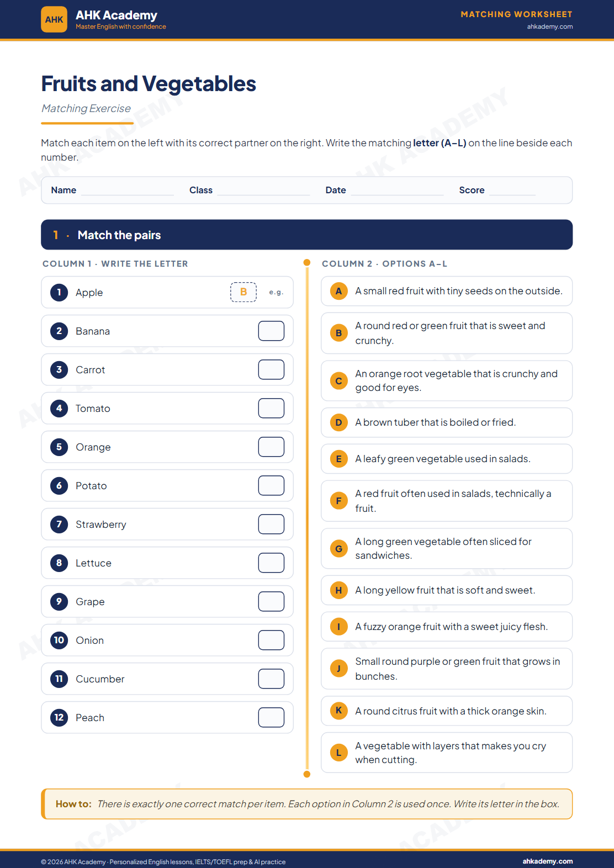Click the Name blank line field
This screenshot has width=614, height=868.
pos(128,191)
